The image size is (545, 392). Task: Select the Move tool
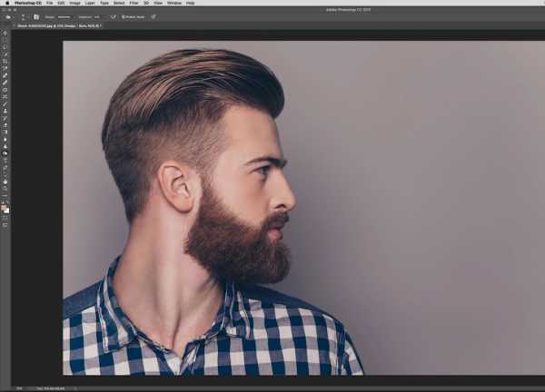(5, 34)
